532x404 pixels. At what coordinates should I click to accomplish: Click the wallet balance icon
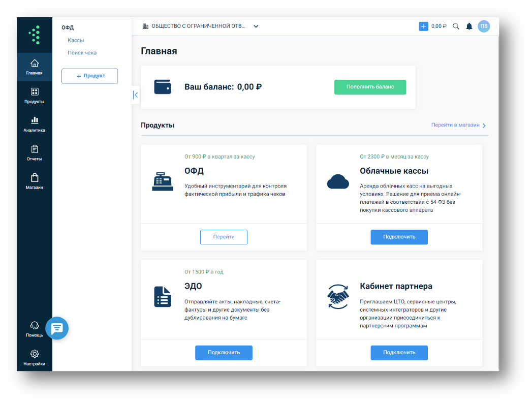163,87
